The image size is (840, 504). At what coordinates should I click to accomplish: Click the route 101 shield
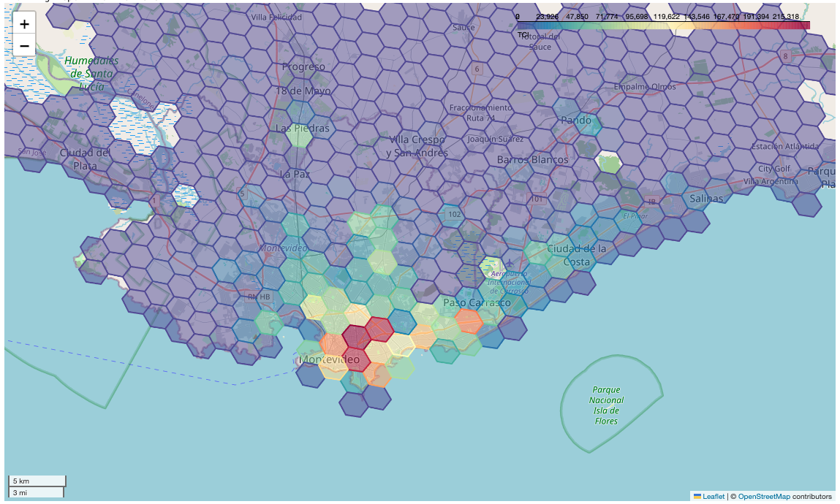click(537, 199)
